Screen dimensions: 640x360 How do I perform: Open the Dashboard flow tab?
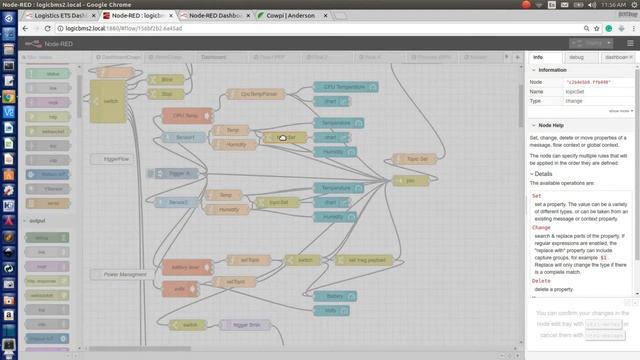213,57
